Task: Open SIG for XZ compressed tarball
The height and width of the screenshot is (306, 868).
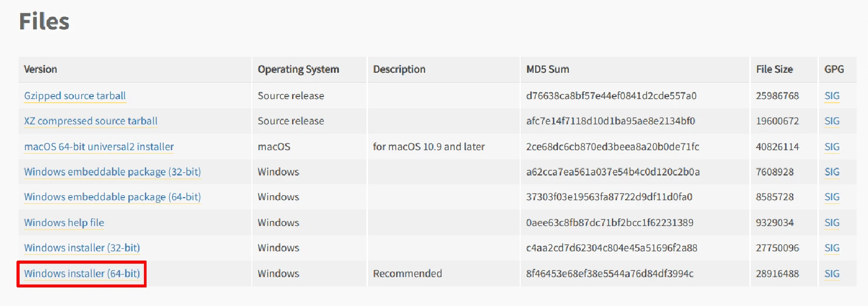Action: pos(832,121)
